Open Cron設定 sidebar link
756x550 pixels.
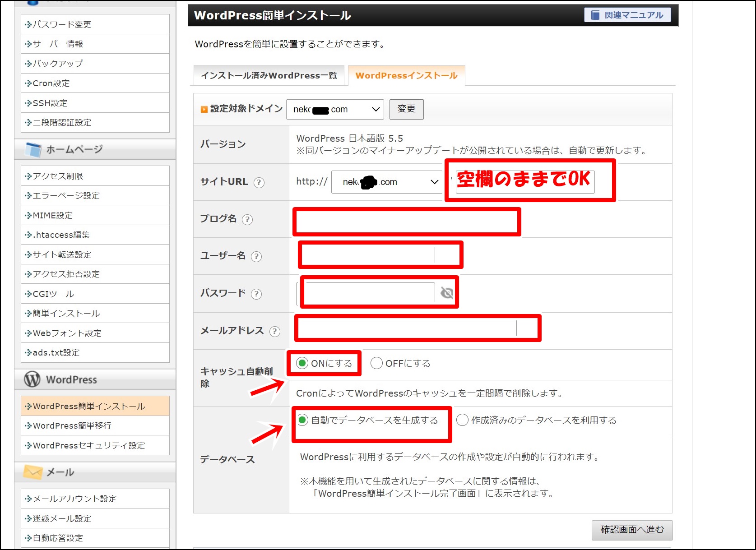(95, 83)
